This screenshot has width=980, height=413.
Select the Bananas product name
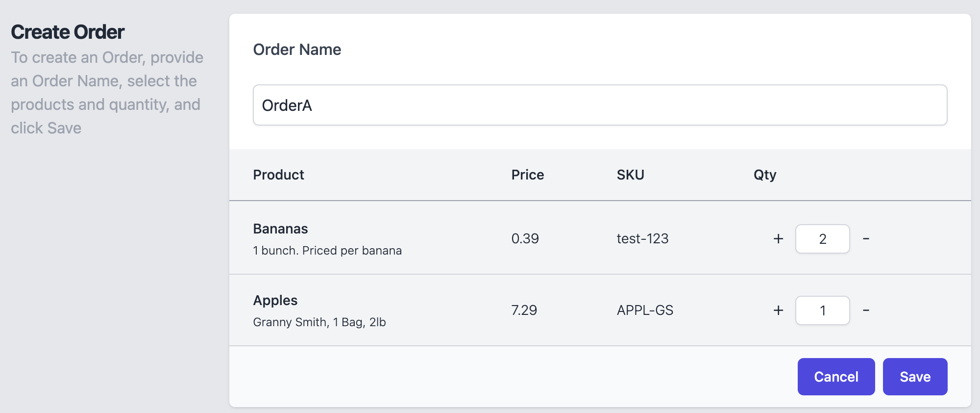pos(280,229)
